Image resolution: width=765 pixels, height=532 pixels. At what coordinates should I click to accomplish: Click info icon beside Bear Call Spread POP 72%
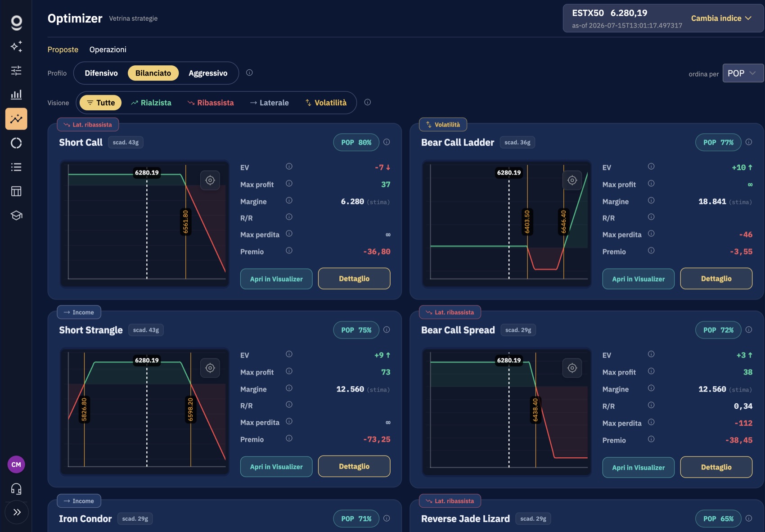click(749, 330)
